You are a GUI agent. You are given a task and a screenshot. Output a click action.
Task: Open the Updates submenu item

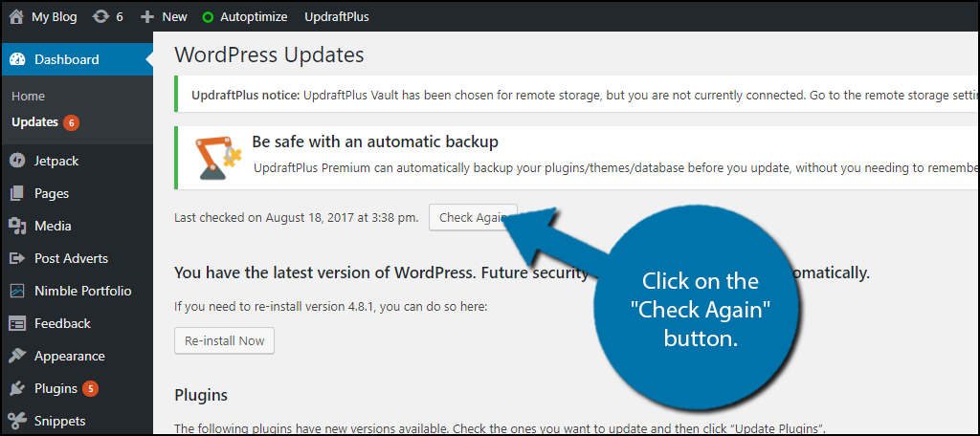pos(34,121)
